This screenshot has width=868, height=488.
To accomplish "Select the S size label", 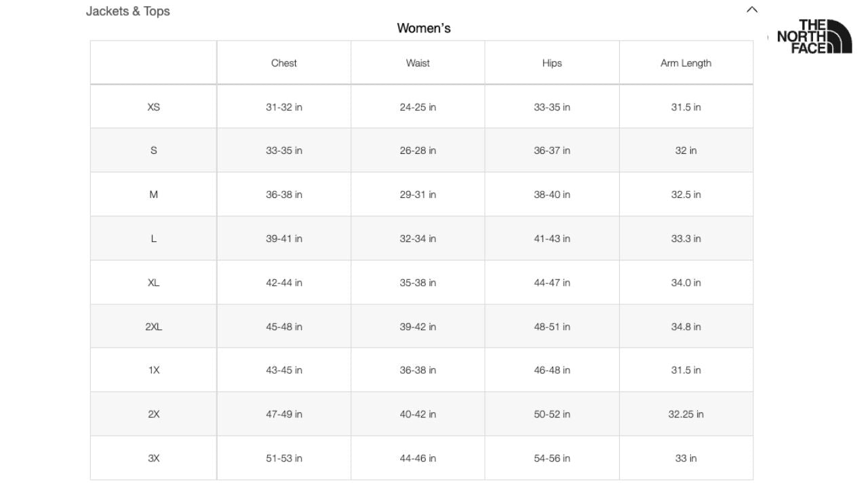I will click(x=153, y=150).
